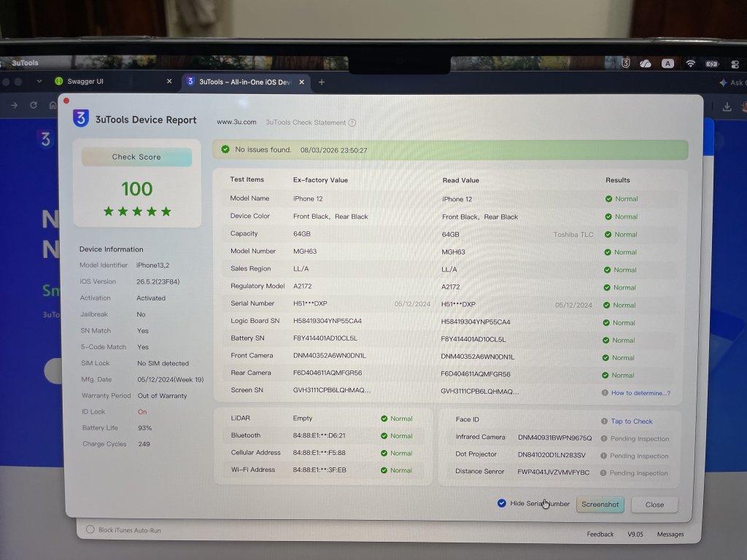
Task: Open a new browser tab with plus
Action: (322, 82)
